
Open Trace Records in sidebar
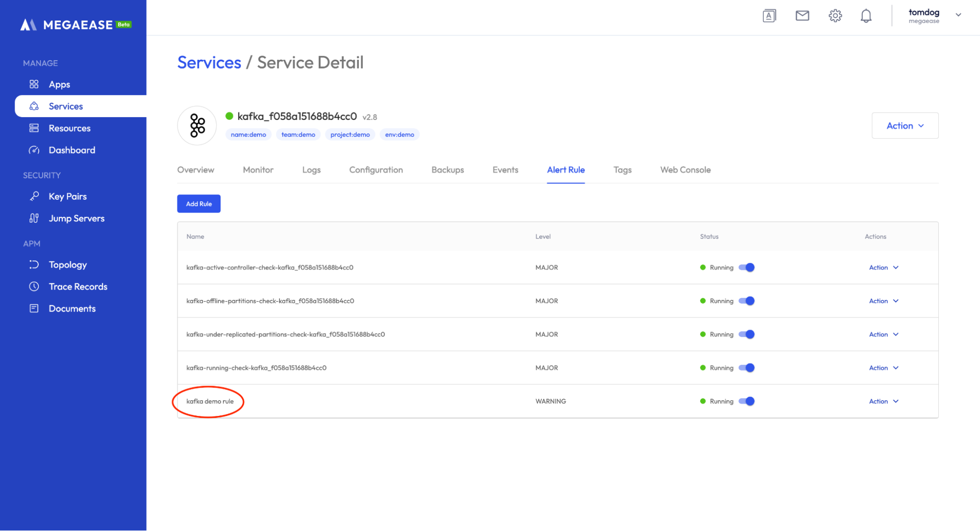point(78,287)
